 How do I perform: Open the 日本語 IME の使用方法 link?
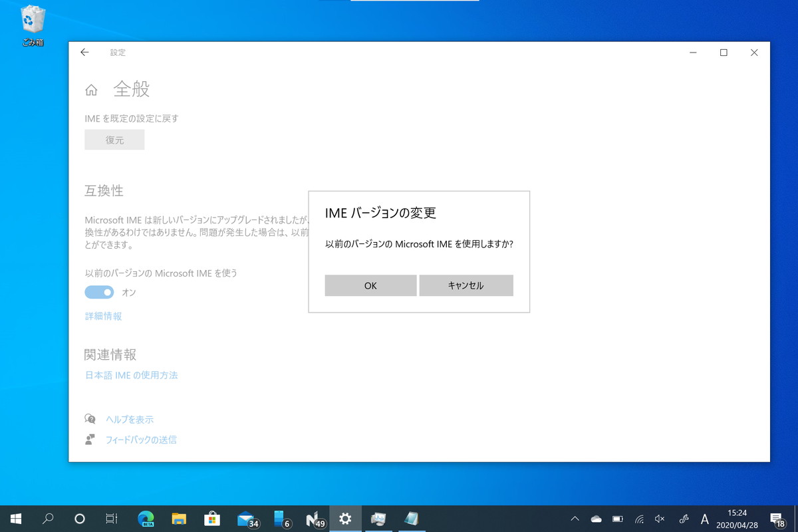tap(131, 375)
